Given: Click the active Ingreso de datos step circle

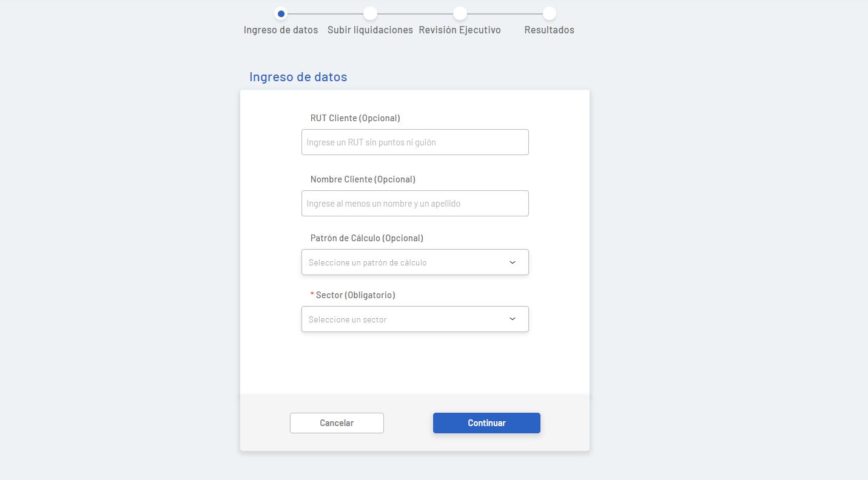Looking at the screenshot, I should (x=281, y=13).
